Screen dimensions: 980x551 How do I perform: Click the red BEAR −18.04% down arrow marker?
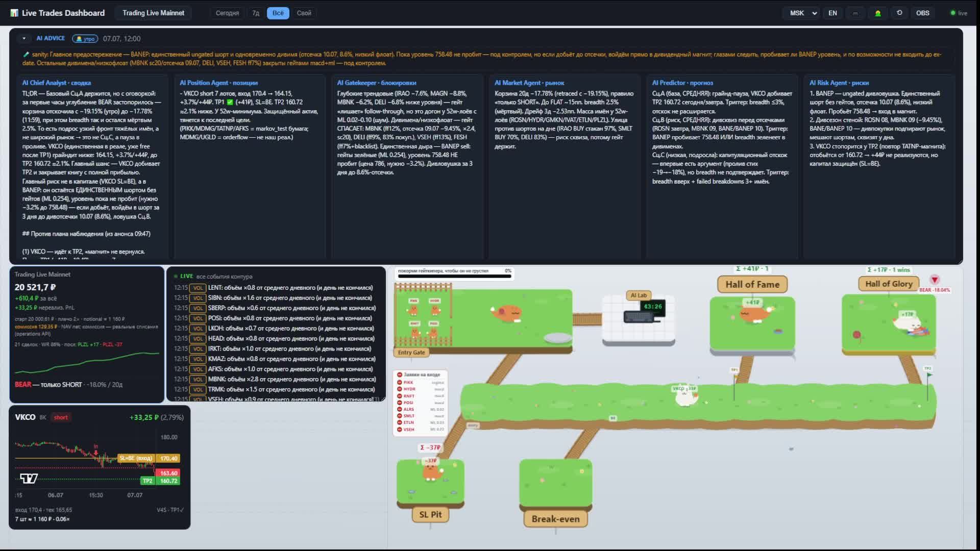click(x=935, y=280)
